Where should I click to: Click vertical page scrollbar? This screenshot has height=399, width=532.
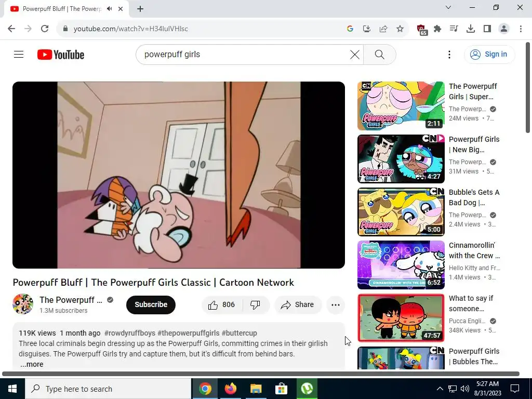528,87
